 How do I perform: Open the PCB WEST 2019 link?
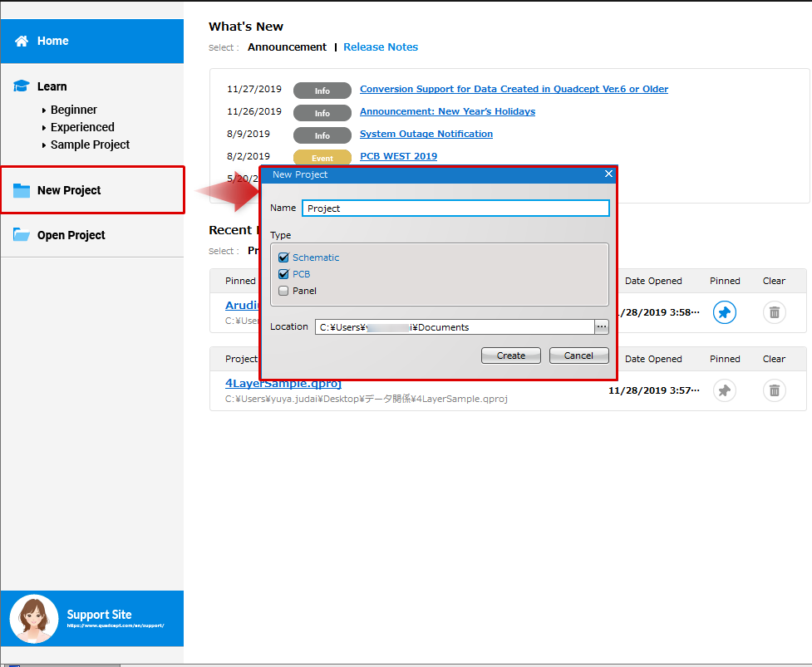pos(398,156)
